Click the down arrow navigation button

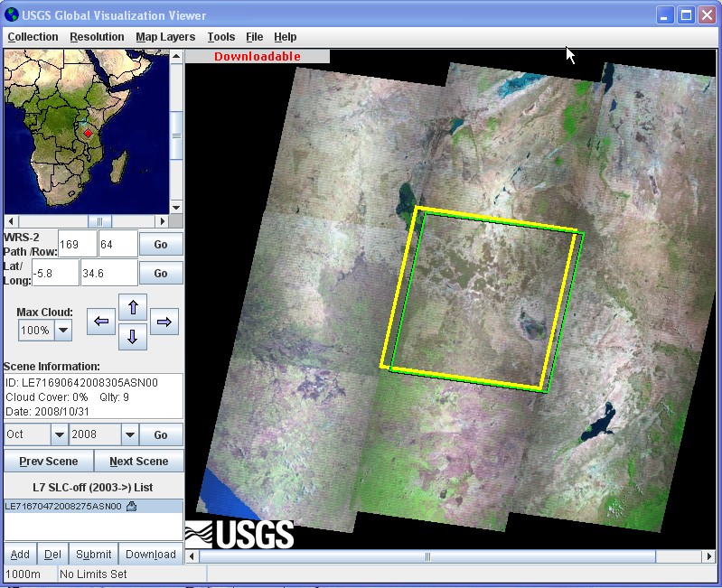point(133,336)
